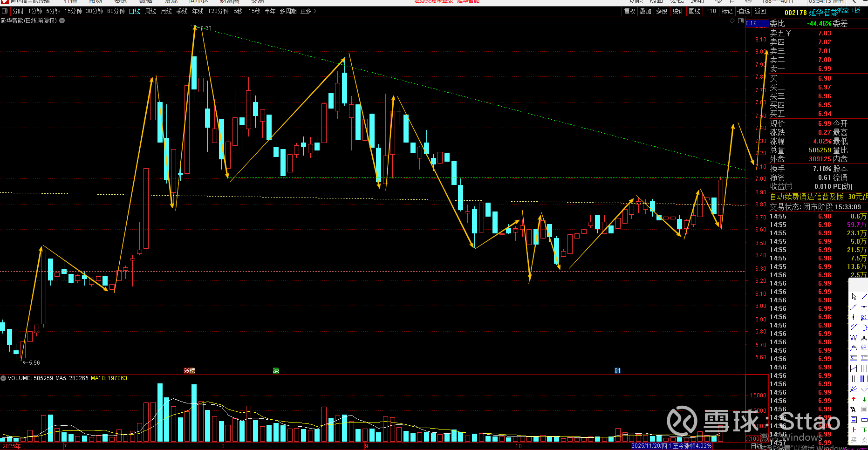
Task: Select the jagged multi-peak wave tool
Action: pyautogui.click(x=864, y=338)
